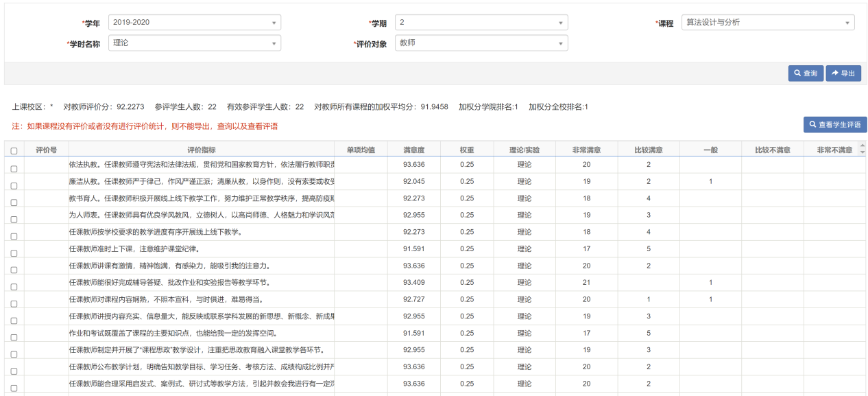Click the 导出 export button
This screenshot has width=868, height=396.
point(843,73)
